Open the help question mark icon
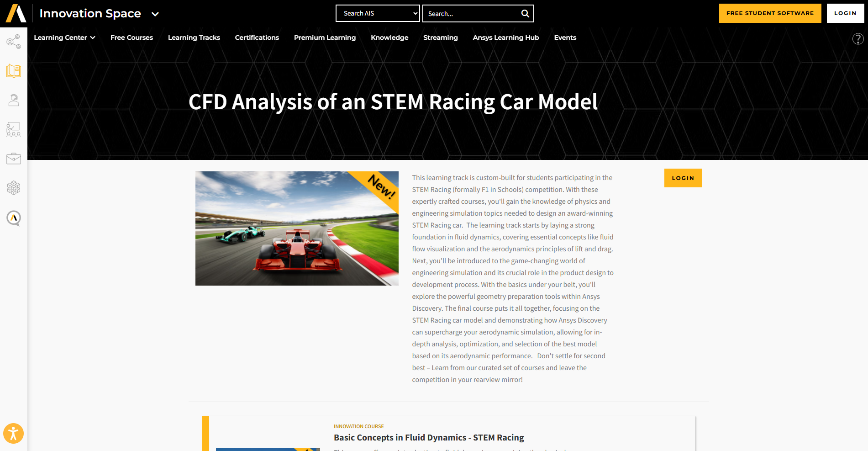The width and height of the screenshot is (868, 451). click(x=858, y=39)
